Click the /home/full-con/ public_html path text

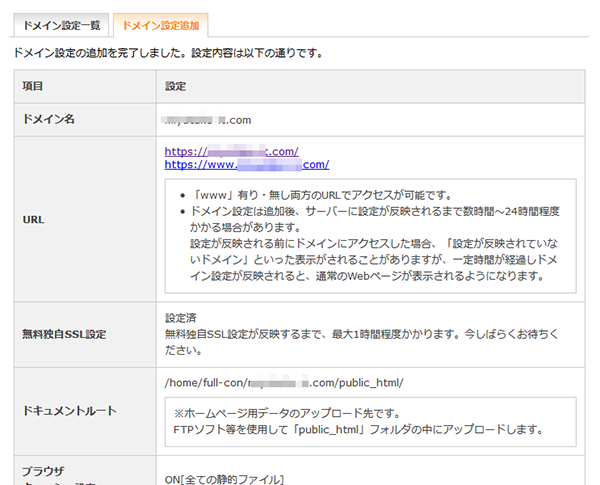(284, 383)
